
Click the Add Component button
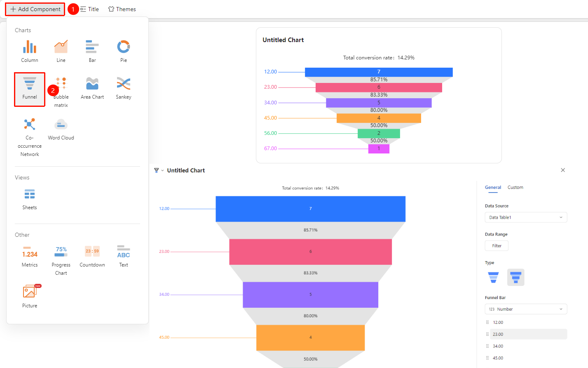(35, 9)
